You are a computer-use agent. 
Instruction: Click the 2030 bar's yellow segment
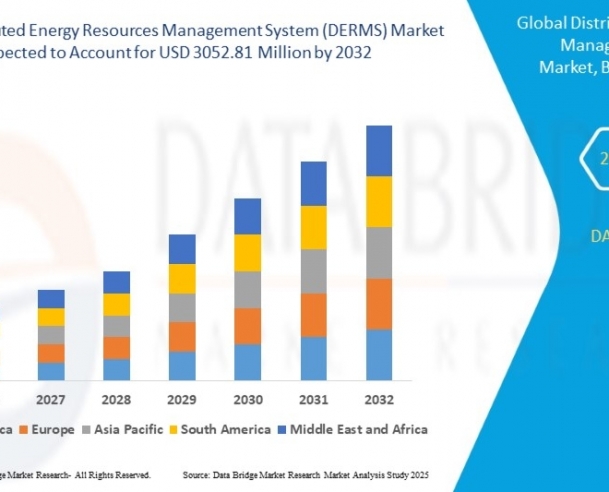tap(248, 253)
